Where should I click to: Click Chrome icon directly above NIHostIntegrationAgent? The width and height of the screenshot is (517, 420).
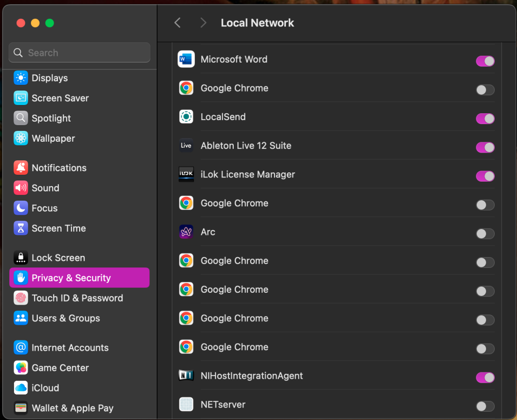click(186, 347)
